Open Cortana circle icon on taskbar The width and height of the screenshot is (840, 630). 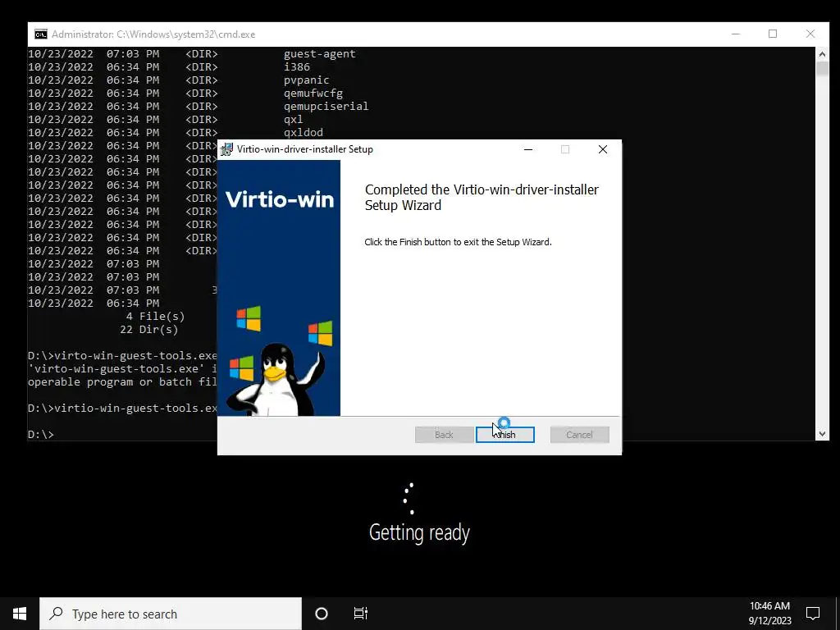322,614
